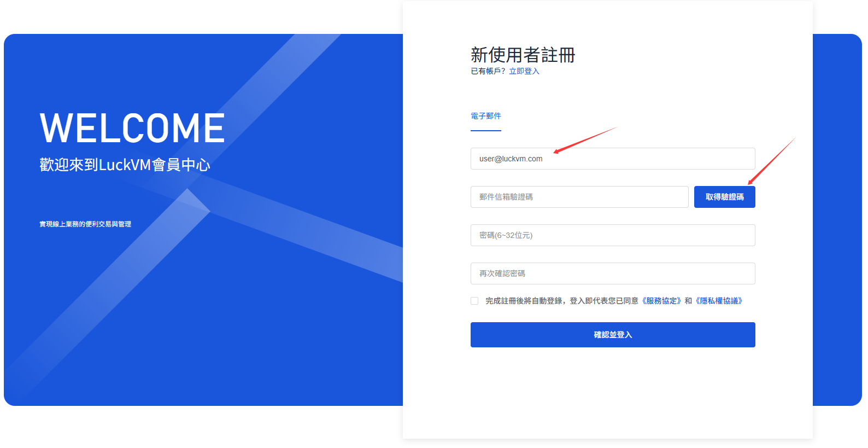
Task: Click the 新使用者註冊 page heading
Action: click(523, 55)
